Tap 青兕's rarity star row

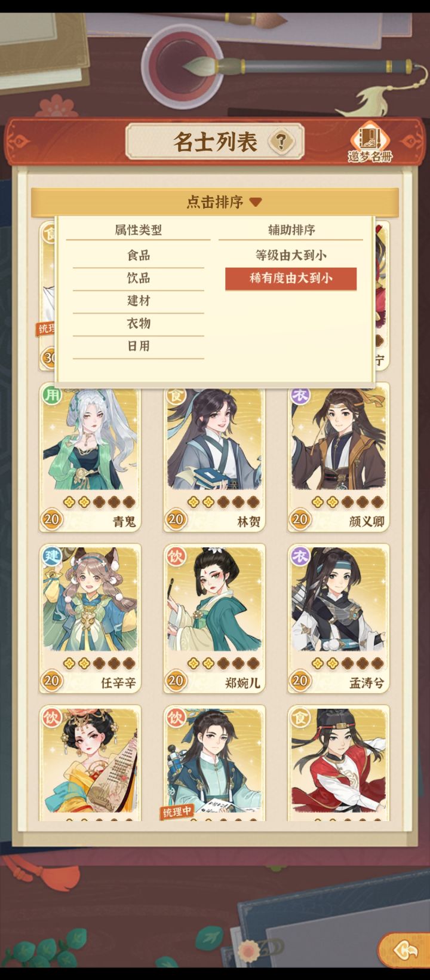pyautogui.click(x=99, y=502)
